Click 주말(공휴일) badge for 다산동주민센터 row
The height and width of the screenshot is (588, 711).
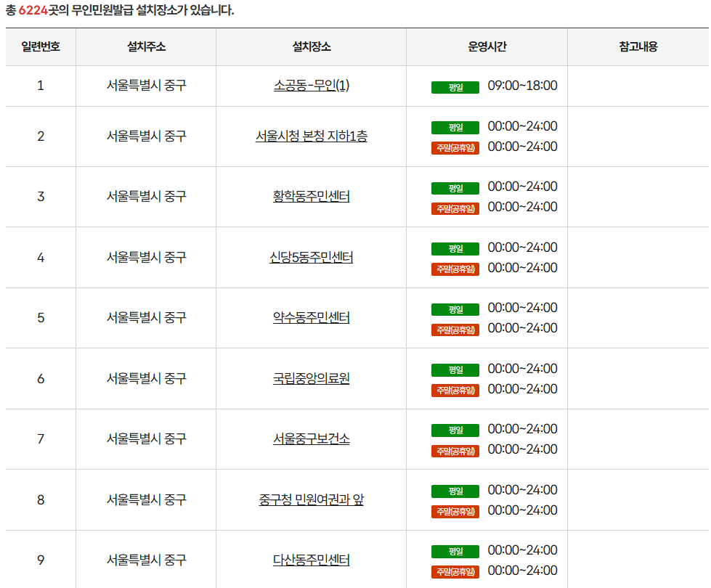coord(455,572)
